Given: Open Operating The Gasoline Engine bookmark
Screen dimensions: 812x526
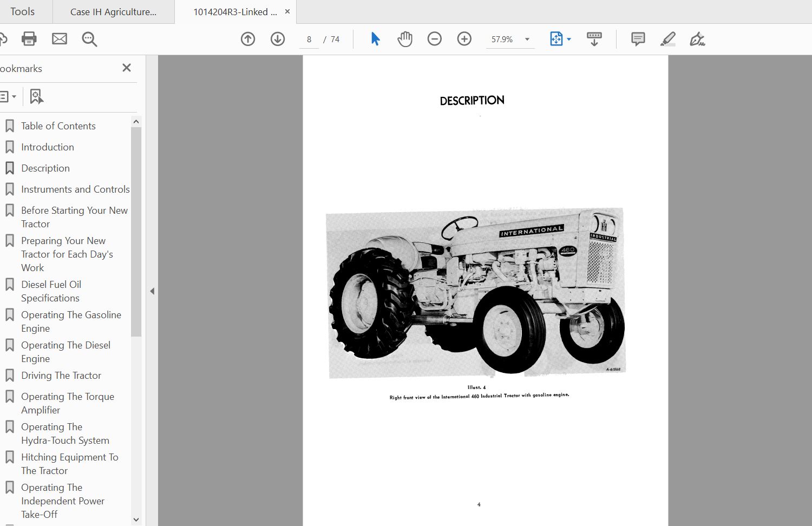Looking at the screenshot, I should point(71,321).
